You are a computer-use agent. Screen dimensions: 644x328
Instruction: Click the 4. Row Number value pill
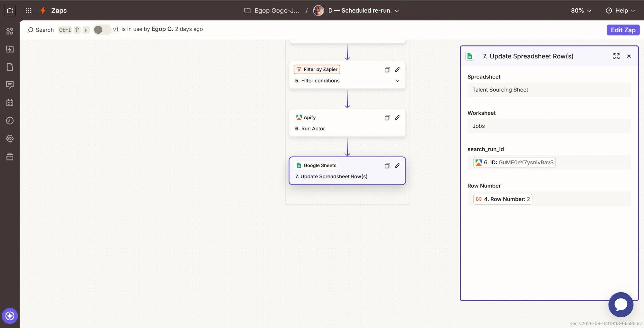tap(503, 199)
